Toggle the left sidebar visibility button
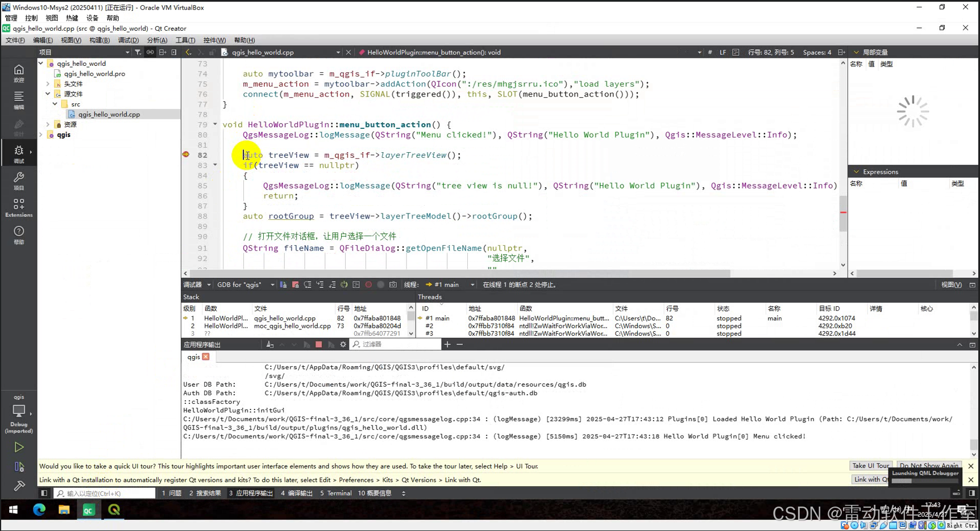 pos(44,493)
